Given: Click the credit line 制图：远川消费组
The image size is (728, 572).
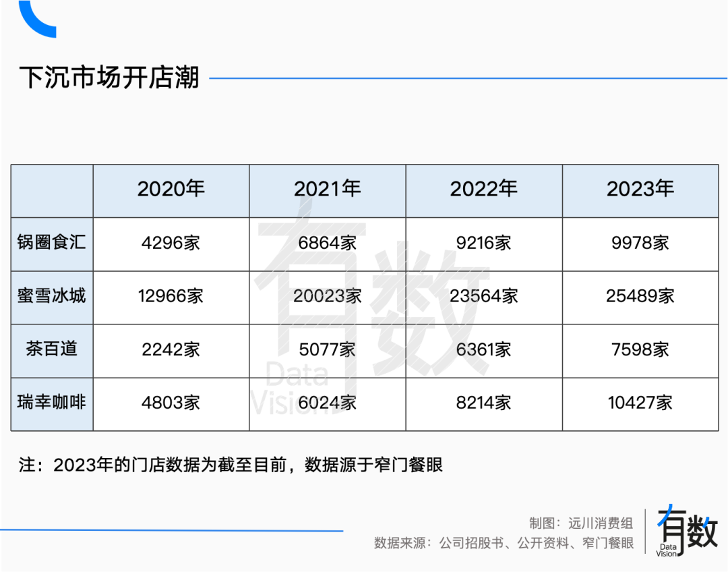Looking at the screenshot, I should [581, 523].
